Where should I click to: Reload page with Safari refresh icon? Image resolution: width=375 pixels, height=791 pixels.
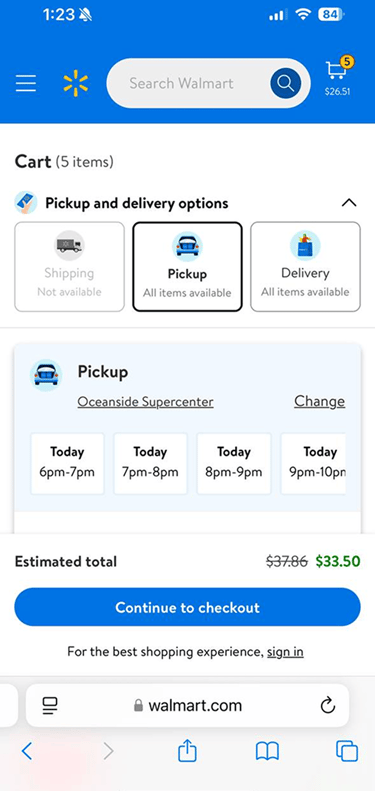(328, 705)
